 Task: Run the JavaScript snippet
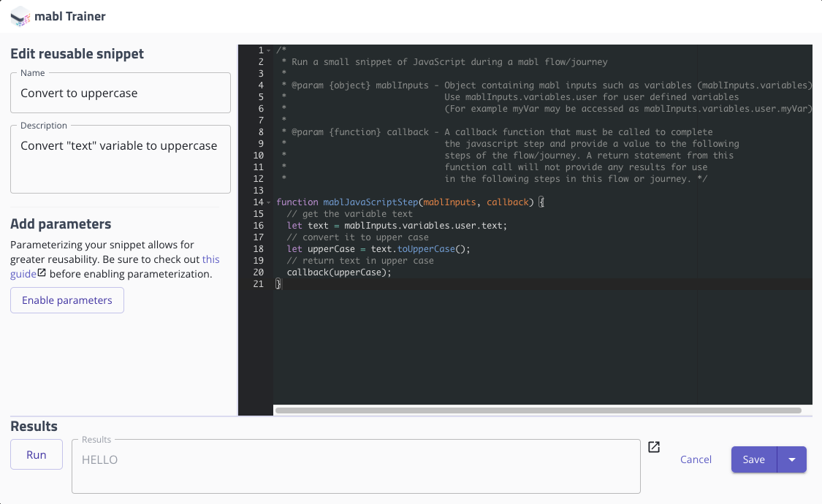[37, 454]
